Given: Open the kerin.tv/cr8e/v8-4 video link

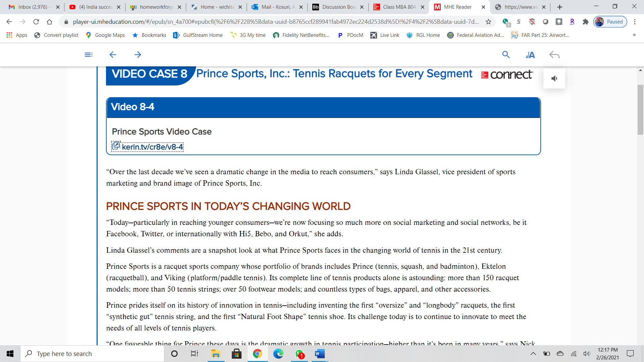Looking at the screenshot, I should coord(152,147).
